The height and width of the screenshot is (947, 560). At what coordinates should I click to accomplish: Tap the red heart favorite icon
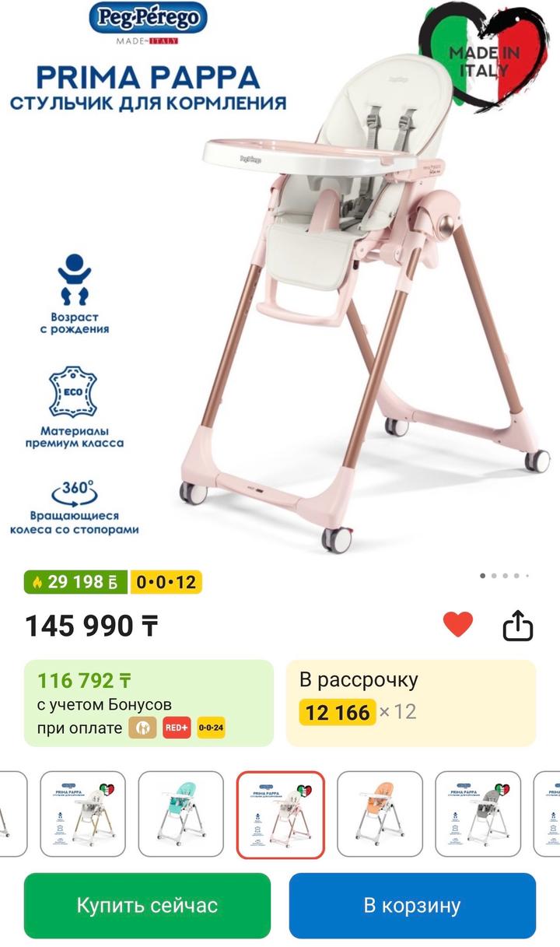457,624
